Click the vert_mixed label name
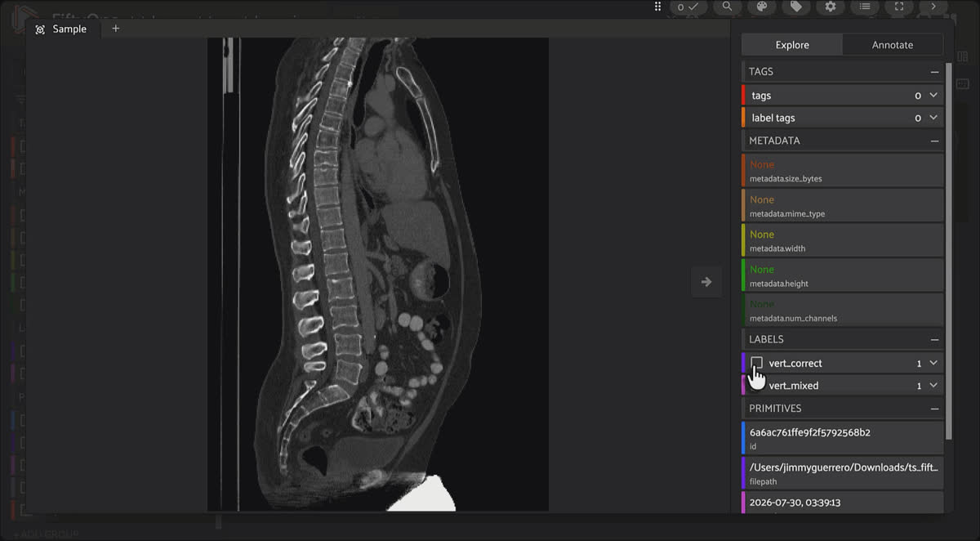Viewport: 980px width, 541px height. pos(794,386)
